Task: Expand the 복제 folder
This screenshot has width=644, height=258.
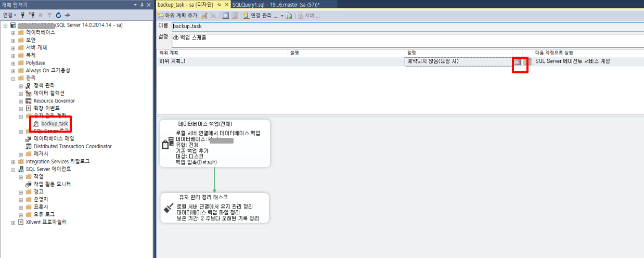Action: coord(14,55)
